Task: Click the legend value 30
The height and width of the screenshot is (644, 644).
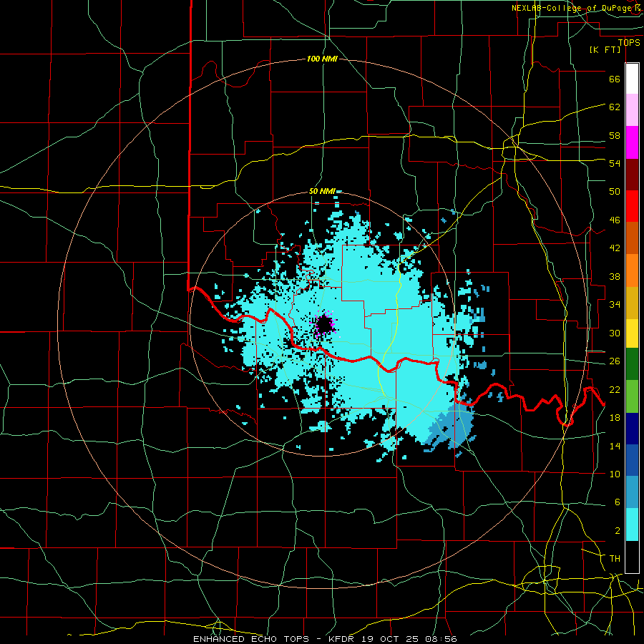Action: [615, 333]
